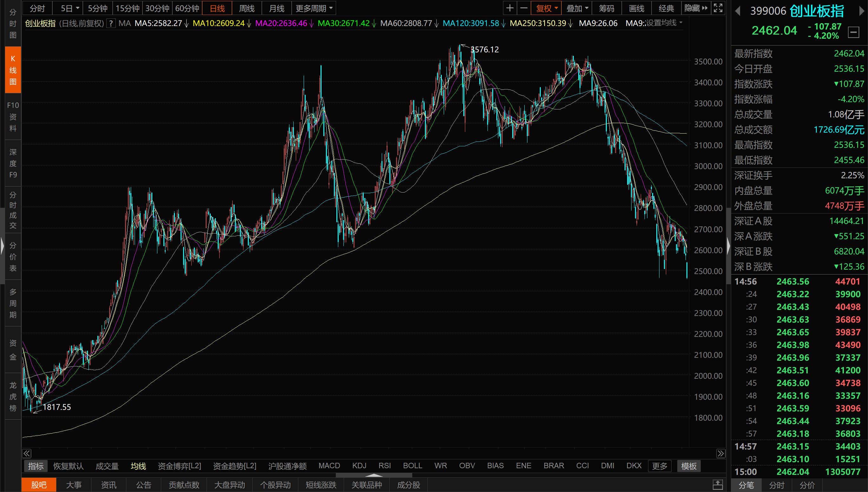Screen dimensions: 868x492
Task: Expand hidden panel with 隐藏 button
Action: tap(696, 8)
